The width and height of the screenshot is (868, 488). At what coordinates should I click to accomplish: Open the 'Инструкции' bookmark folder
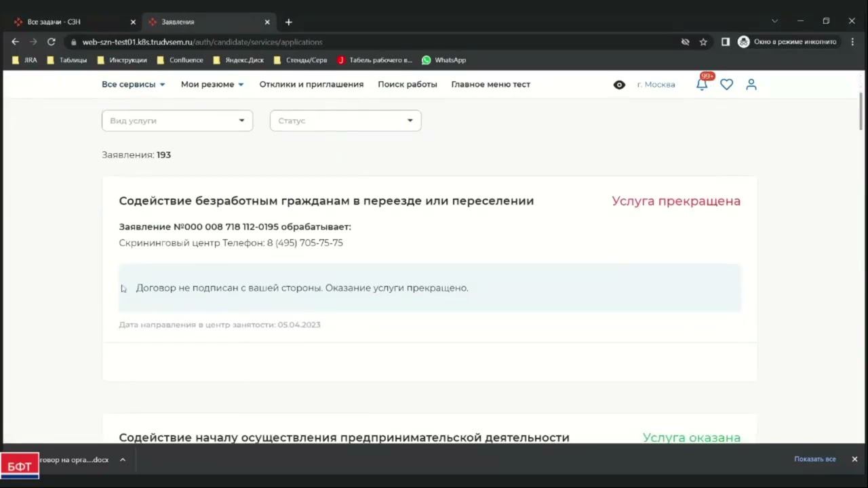121,60
